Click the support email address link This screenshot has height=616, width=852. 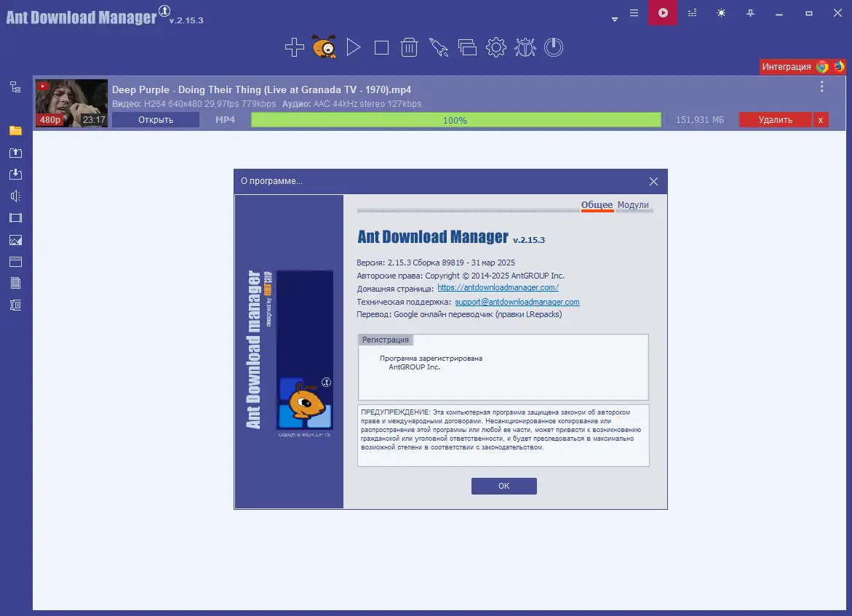tap(517, 302)
